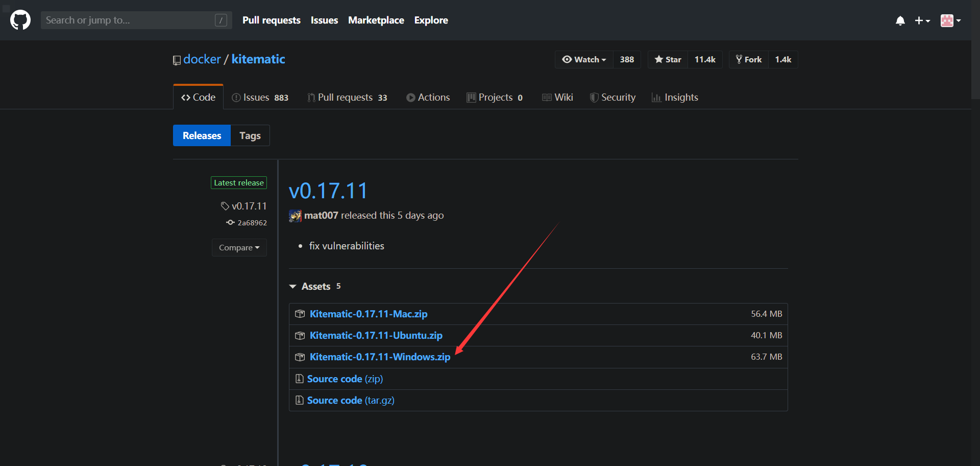Go to Explore
This screenshot has width=980, height=466.
431,20
